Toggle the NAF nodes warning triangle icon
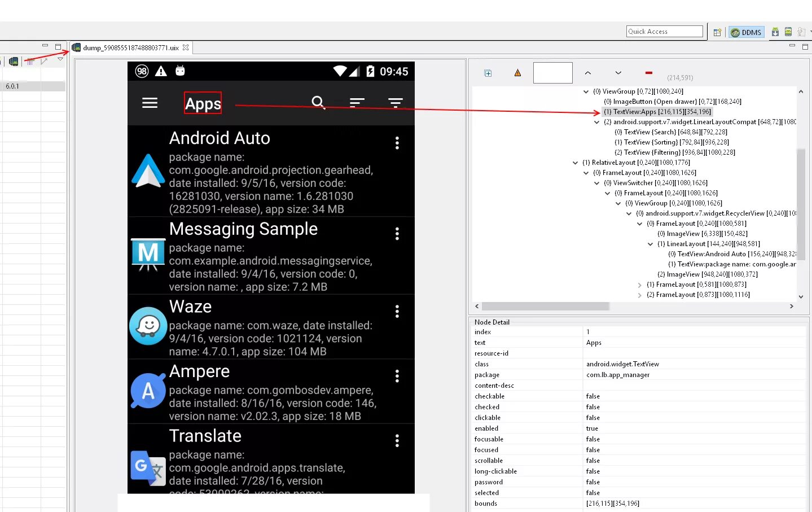This screenshot has width=812, height=512. coord(517,73)
